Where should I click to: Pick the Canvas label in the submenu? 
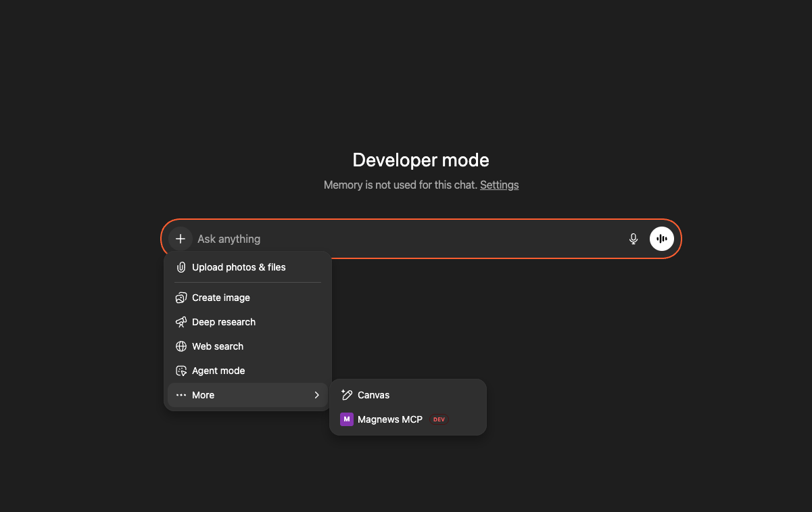[374, 395]
